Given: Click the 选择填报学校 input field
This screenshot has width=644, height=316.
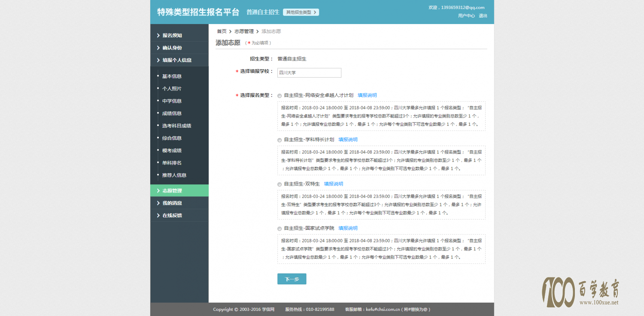Looking at the screenshot, I should coord(309,73).
